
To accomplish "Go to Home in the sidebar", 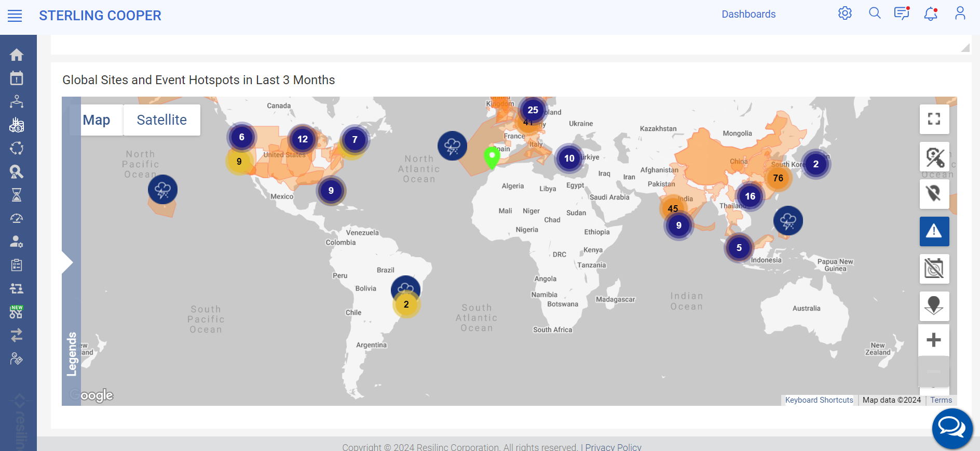I will (17, 55).
